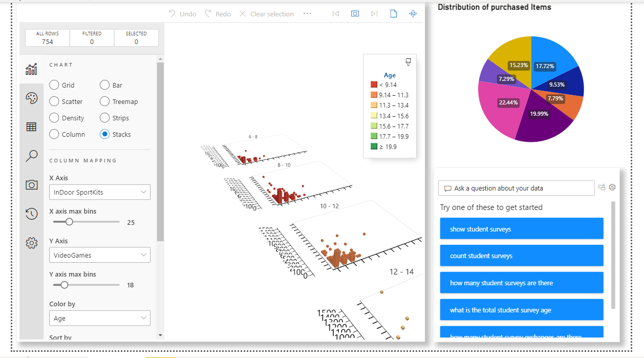Open the overflow ellipsis menu in toolbar
The width and height of the screenshot is (644, 358).
click(x=307, y=14)
